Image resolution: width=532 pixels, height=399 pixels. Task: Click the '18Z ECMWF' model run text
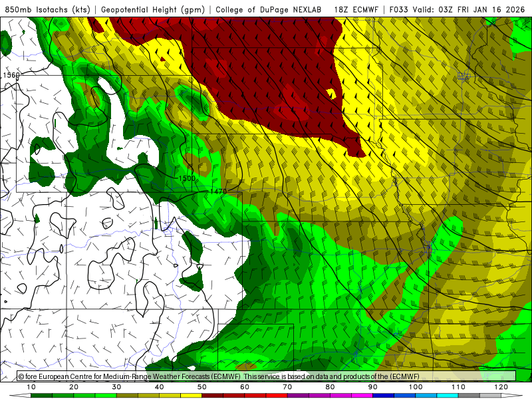(356, 10)
